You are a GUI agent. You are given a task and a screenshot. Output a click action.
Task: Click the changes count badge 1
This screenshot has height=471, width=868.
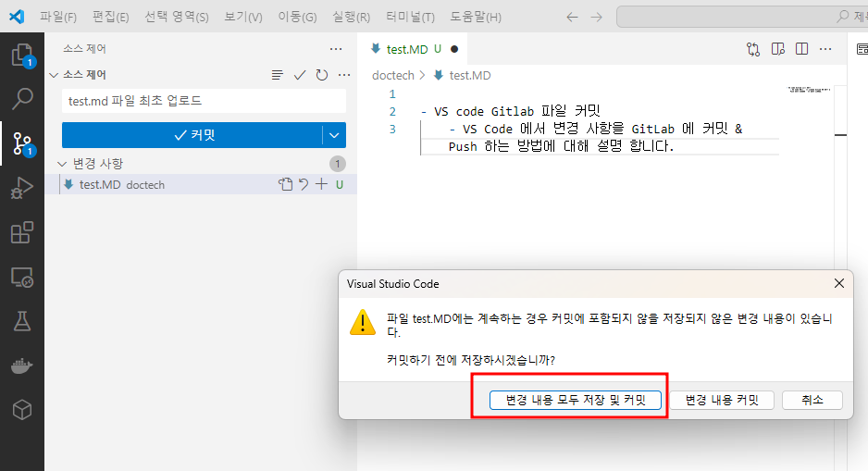[338, 164]
